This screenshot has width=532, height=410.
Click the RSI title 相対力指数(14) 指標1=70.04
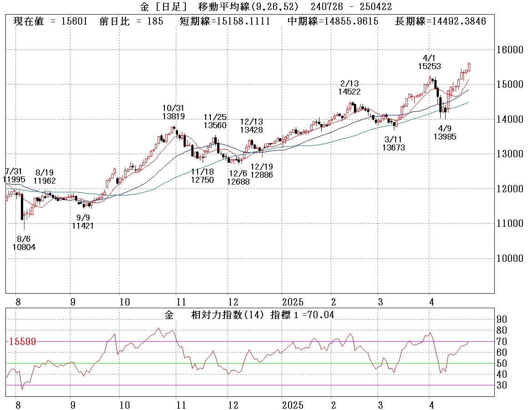click(x=263, y=315)
